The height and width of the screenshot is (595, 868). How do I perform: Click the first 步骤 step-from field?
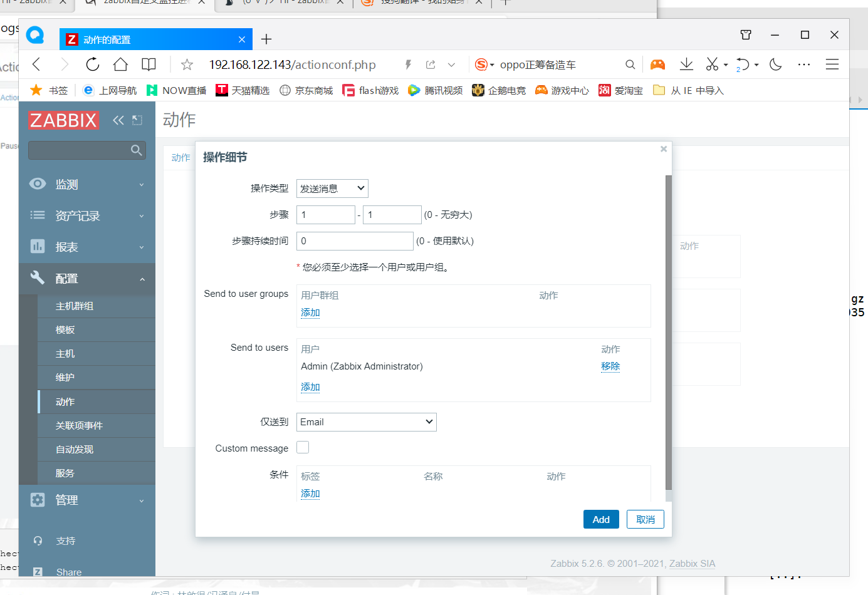tap(326, 215)
